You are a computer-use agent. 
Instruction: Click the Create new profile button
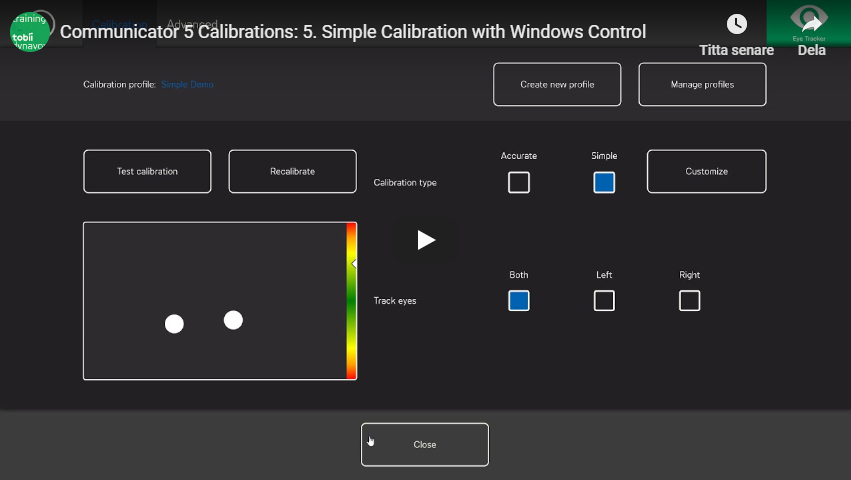coord(557,85)
